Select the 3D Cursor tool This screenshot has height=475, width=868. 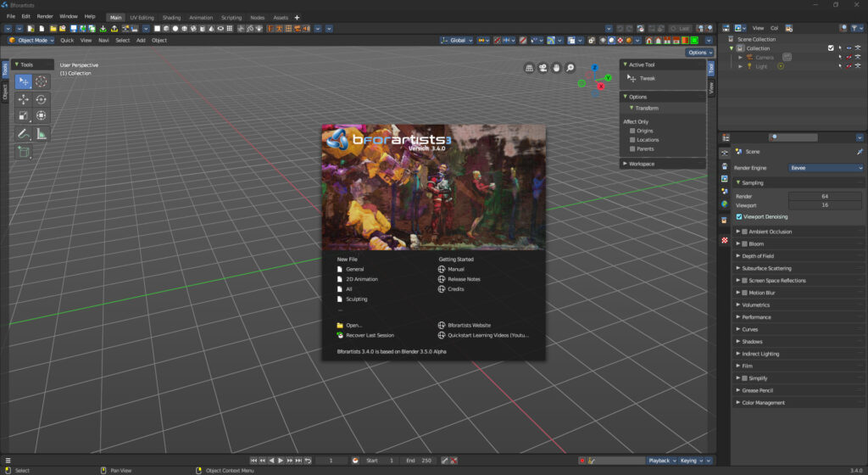tap(42, 82)
